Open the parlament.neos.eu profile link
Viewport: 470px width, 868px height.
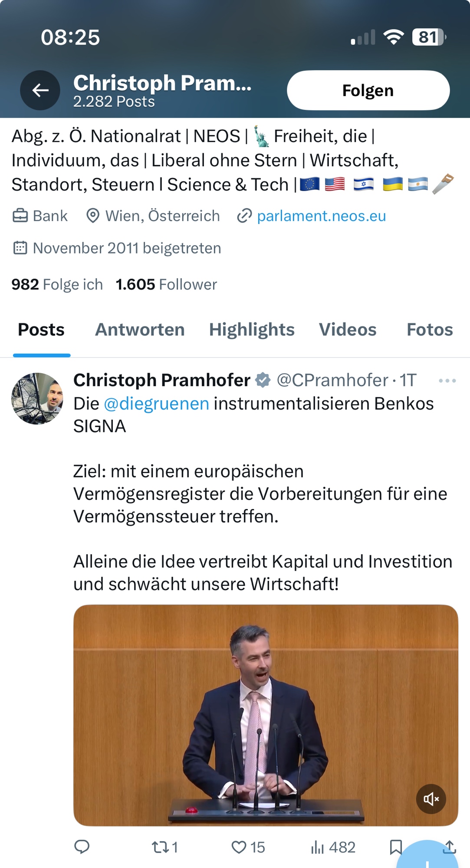coord(321,216)
